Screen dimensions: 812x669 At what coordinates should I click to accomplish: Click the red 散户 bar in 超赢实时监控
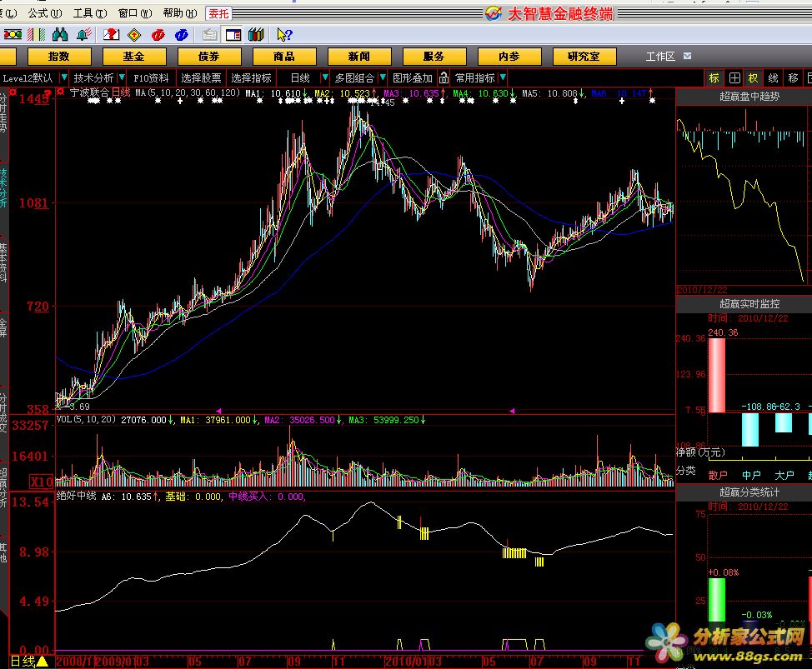(717, 375)
